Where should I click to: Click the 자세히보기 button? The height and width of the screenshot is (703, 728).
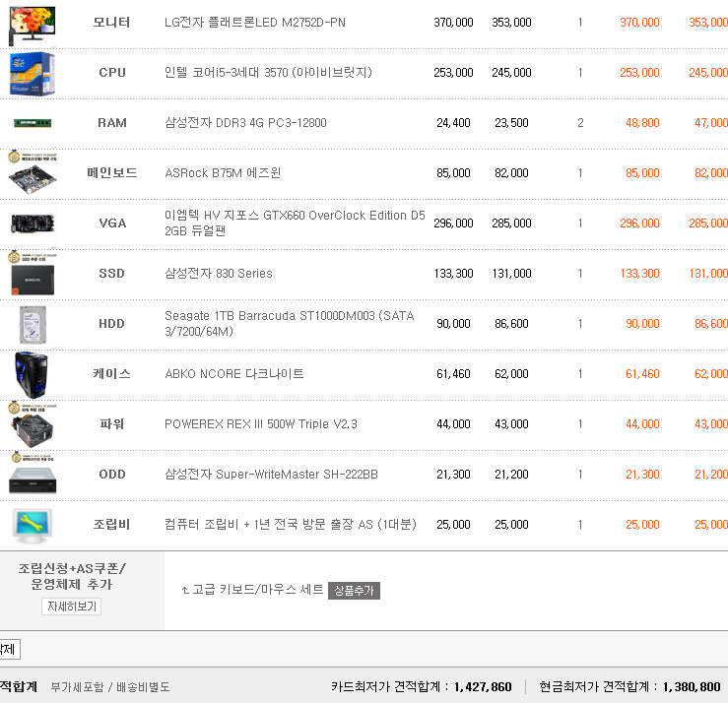tap(72, 607)
